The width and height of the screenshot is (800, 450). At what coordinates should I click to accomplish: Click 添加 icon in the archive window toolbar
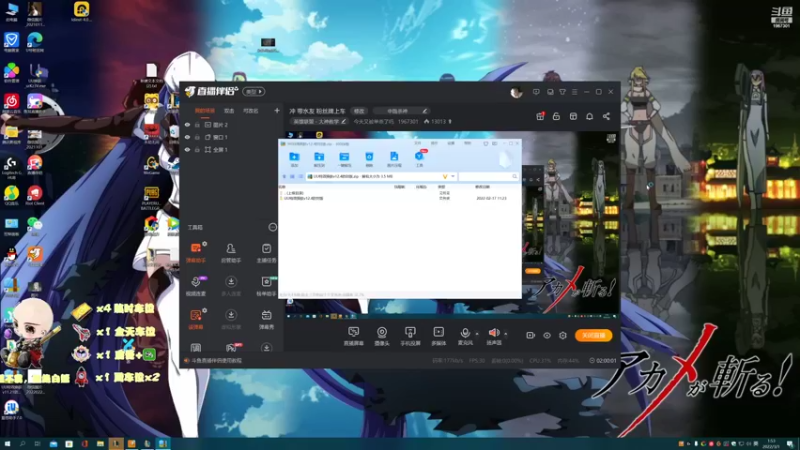tap(294, 159)
